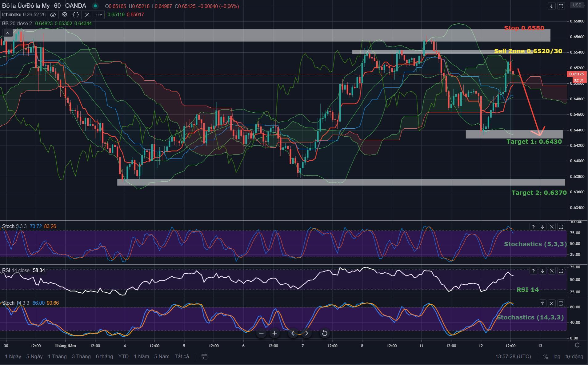The height and width of the screenshot is (365, 588).
Task: Click the OANDA data source label
Action: (76, 6)
